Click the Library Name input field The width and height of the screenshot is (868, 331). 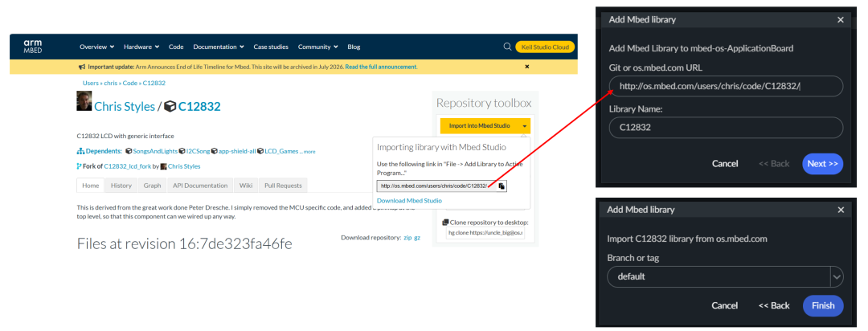click(725, 127)
